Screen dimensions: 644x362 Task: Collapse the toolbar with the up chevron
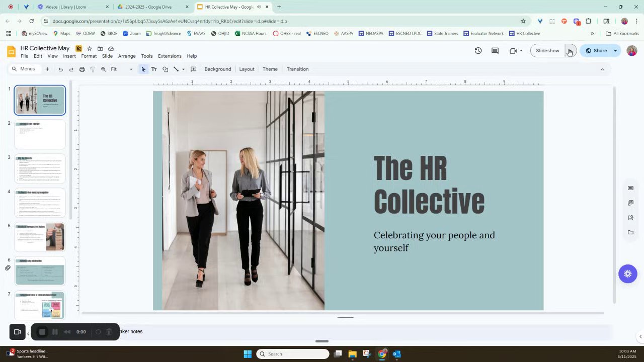pos(602,69)
